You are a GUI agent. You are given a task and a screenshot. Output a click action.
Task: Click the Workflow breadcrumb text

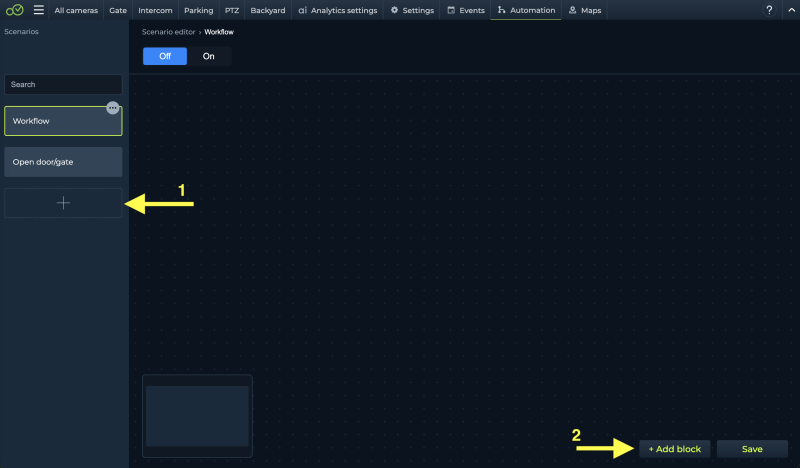(x=219, y=32)
